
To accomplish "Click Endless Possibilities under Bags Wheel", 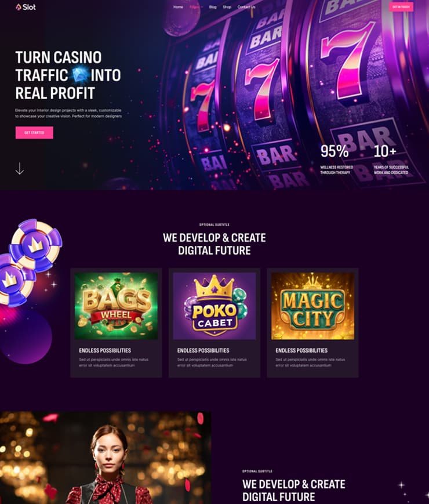I will [105, 350].
